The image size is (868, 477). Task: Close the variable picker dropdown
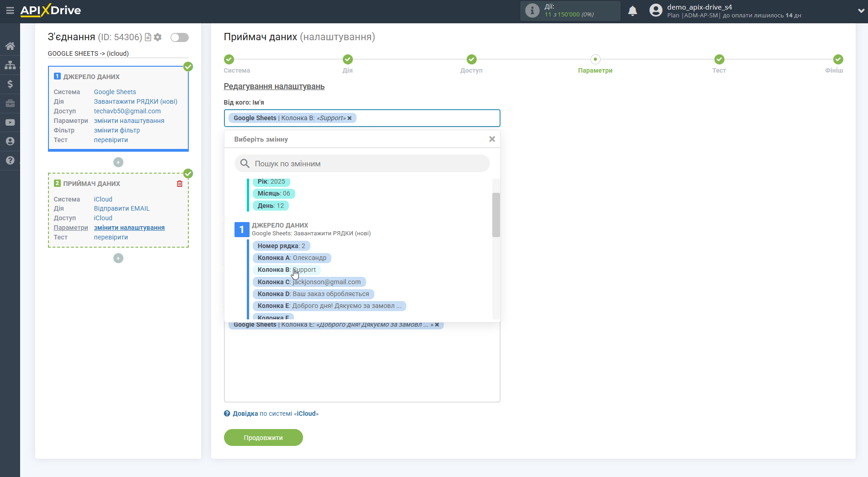492,139
